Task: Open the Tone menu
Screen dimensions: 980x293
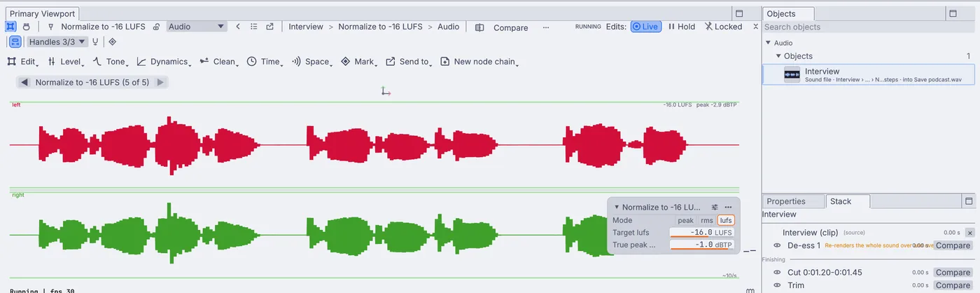Action: 110,62
